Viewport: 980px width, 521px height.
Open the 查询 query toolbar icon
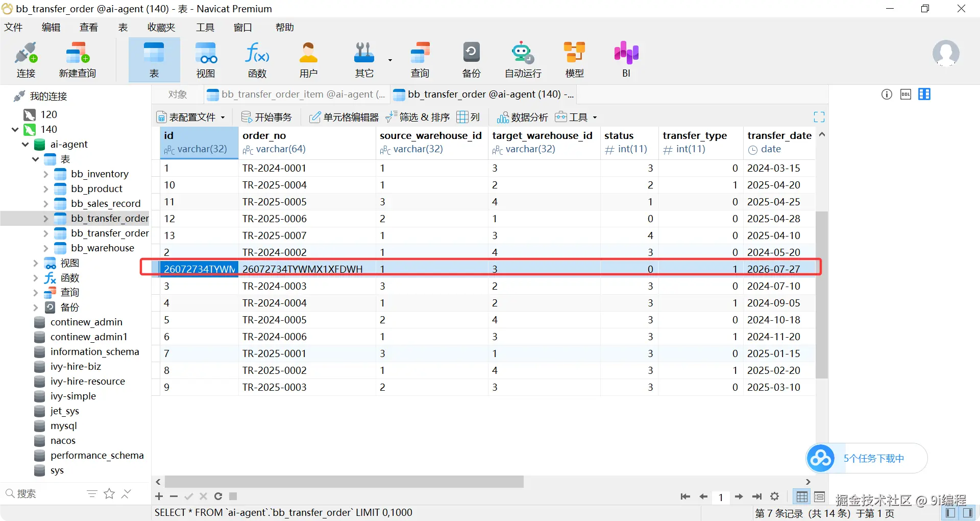pyautogui.click(x=420, y=60)
